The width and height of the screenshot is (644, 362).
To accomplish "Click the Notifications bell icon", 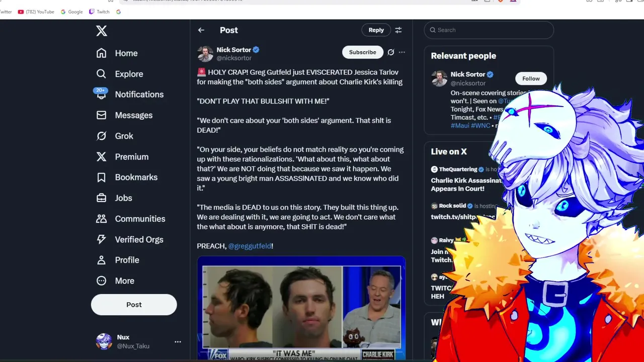I will pyautogui.click(x=102, y=95).
